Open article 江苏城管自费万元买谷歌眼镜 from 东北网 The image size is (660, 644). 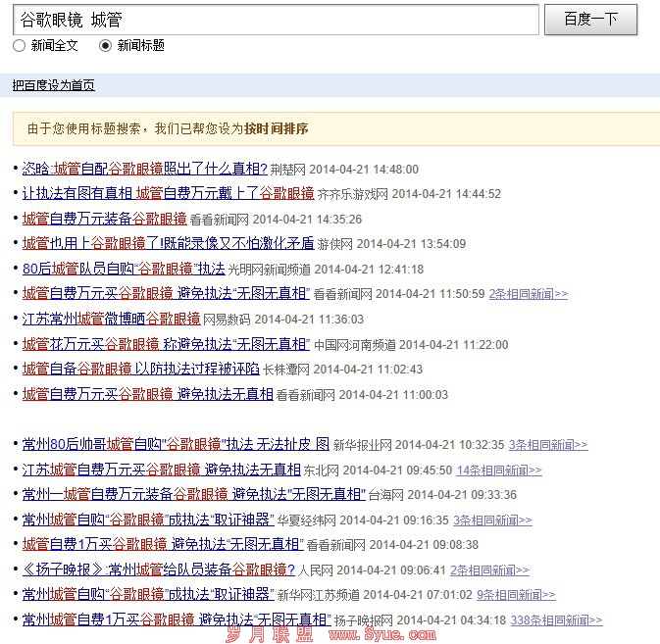point(162,470)
